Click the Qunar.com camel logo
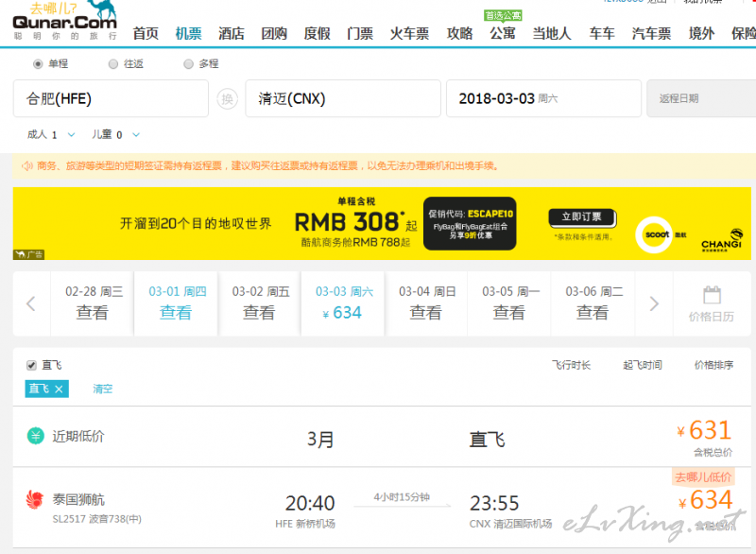This screenshot has height=554, width=756. coord(64,20)
